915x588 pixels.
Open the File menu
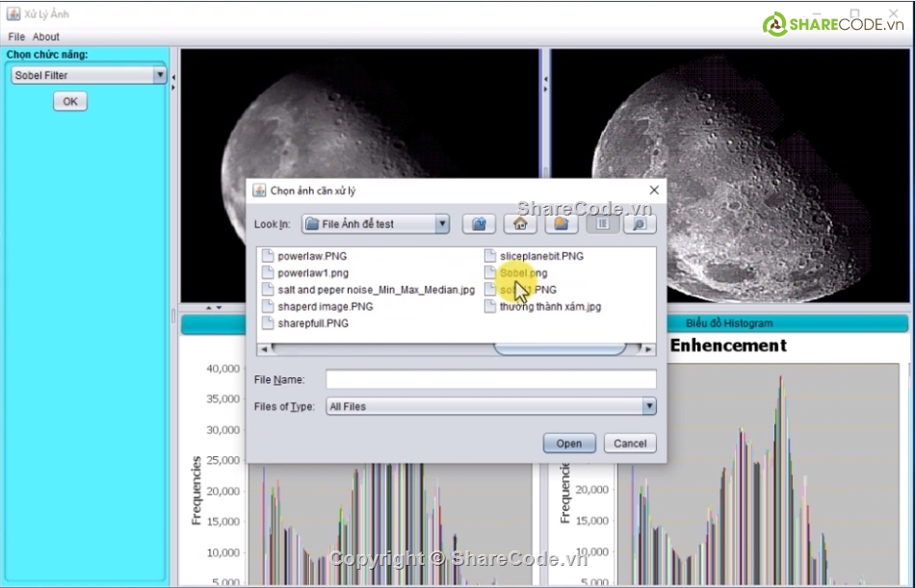pyautogui.click(x=16, y=37)
